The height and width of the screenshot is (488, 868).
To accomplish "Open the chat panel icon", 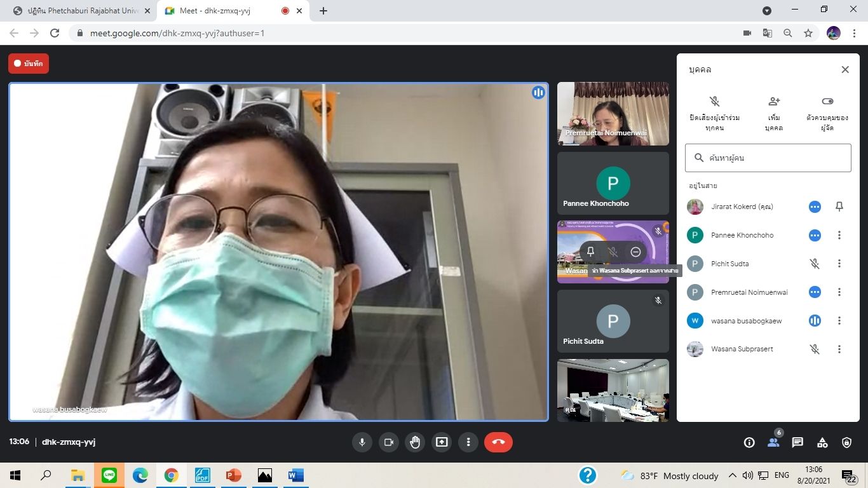I will (797, 443).
